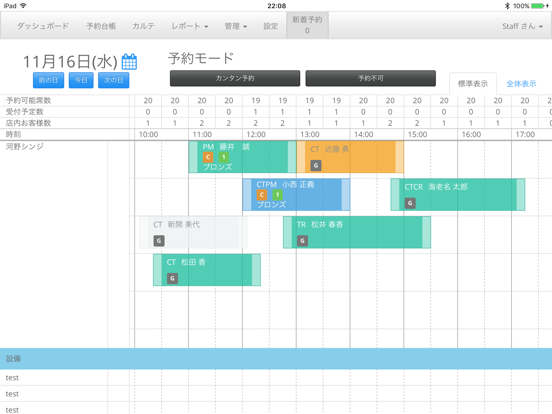The image size is (552, 414).
Task: Jump to today with 今日 button
Action: 81,80
